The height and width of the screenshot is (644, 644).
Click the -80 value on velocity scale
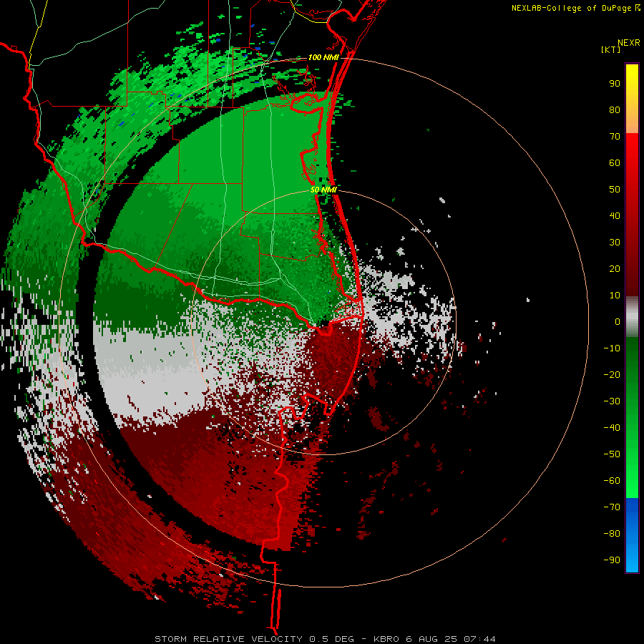[612, 534]
